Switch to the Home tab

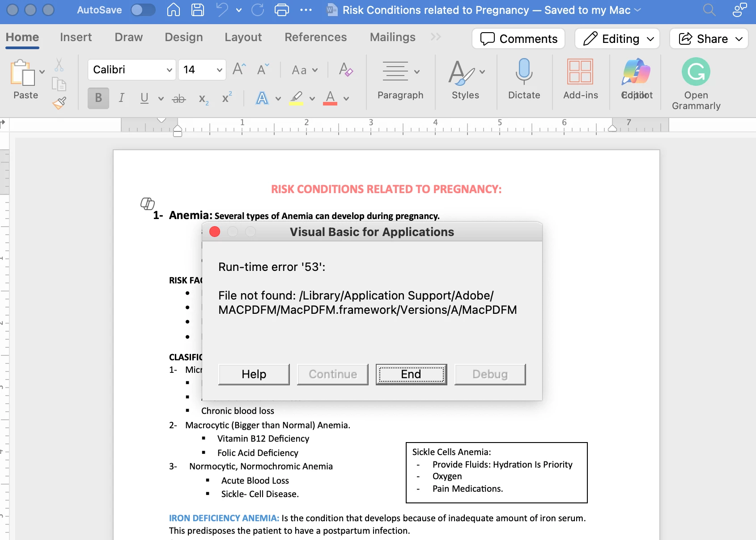[22, 37]
